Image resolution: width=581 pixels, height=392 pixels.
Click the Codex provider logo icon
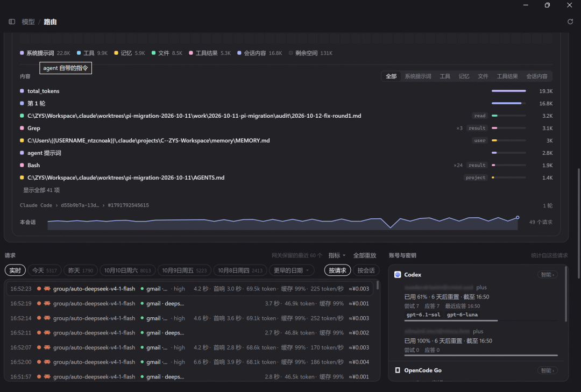pos(398,275)
